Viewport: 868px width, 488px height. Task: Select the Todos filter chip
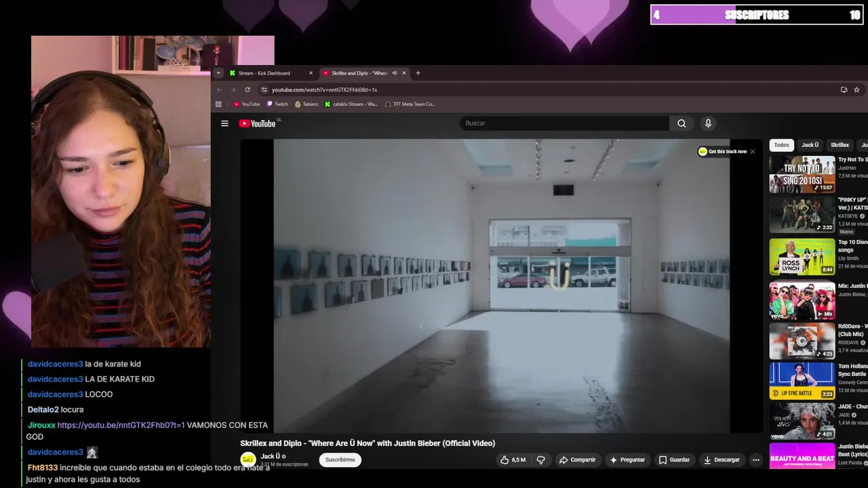tap(782, 145)
